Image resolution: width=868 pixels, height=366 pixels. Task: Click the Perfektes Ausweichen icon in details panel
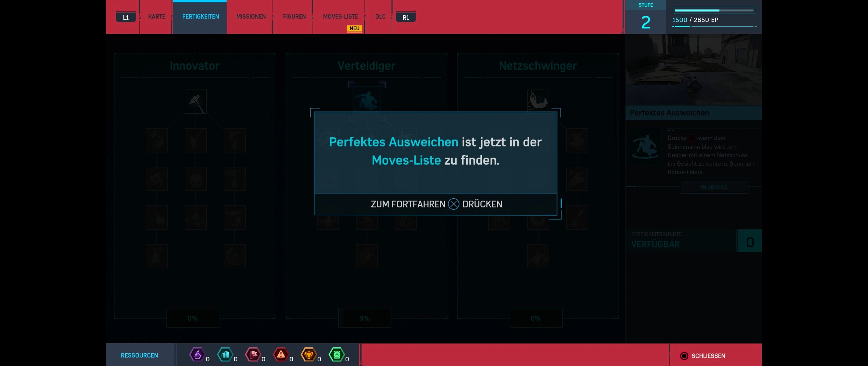(x=646, y=146)
